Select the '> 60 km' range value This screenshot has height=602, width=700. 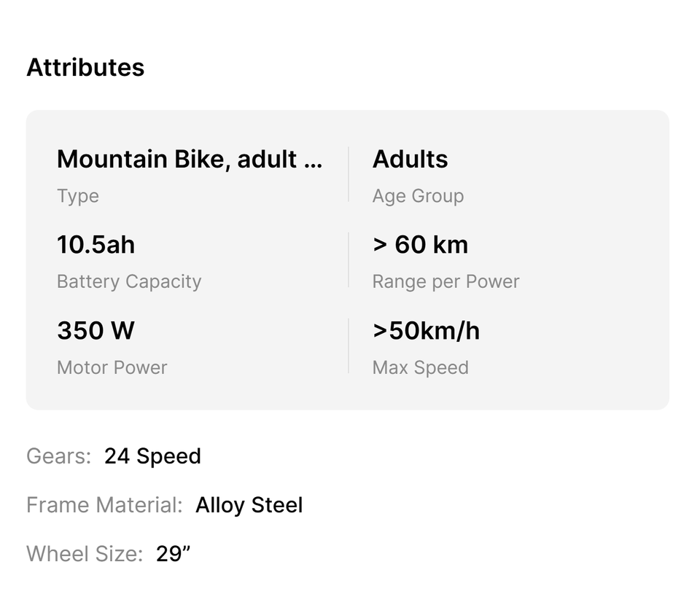420,245
